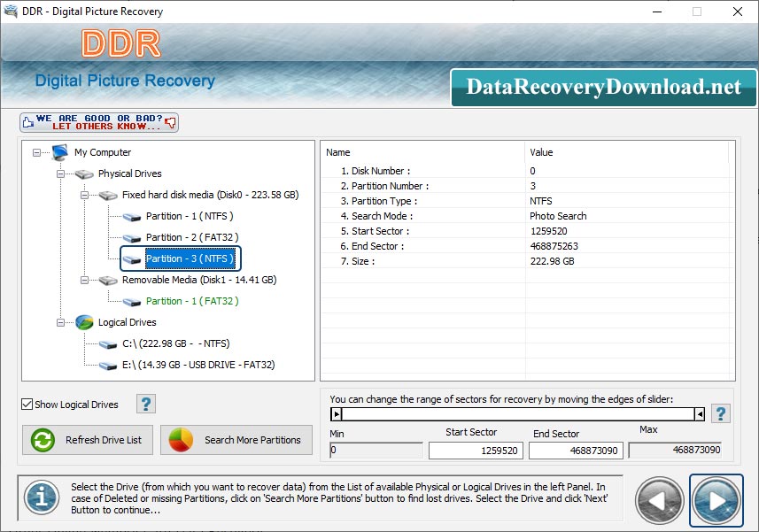Click the '222.98 GB' Size value cell

[552, 261]
